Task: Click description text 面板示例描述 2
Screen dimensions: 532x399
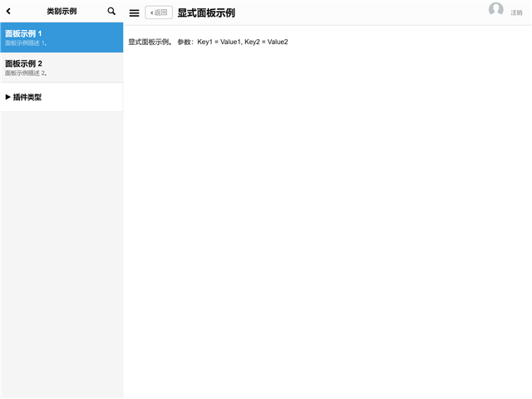Action: pos(27,73)
